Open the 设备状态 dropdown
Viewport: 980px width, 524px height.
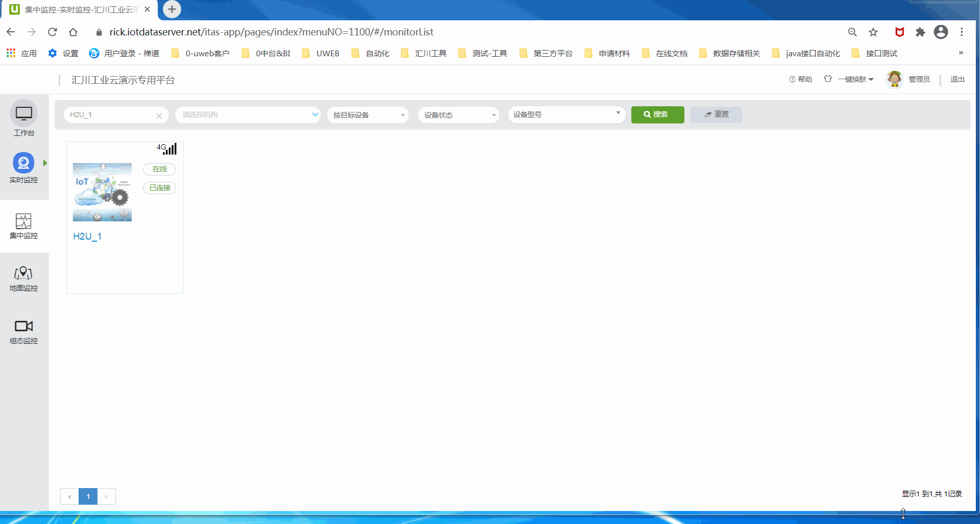coord(459,115)
